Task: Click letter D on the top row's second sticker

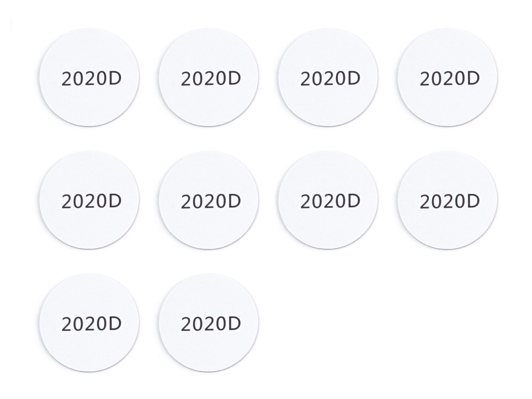Action: [234, 78]
